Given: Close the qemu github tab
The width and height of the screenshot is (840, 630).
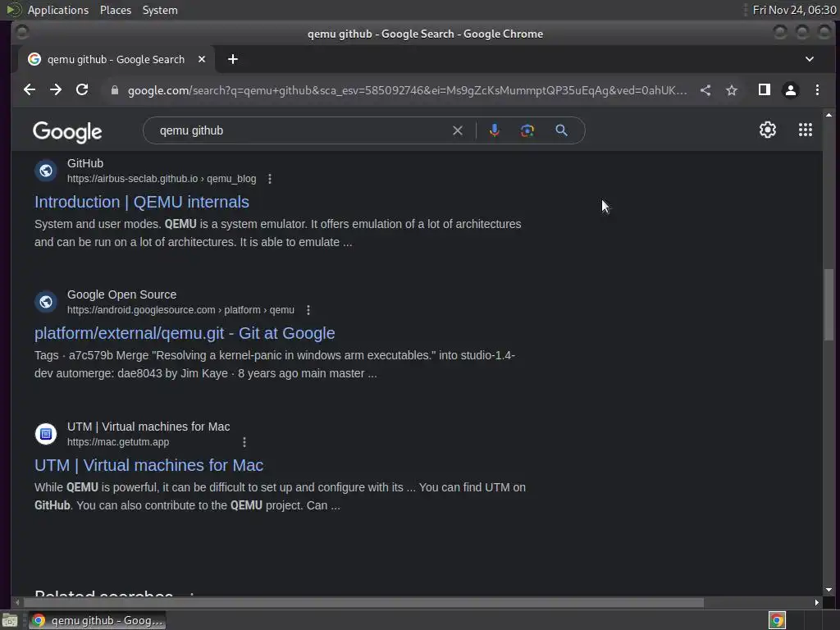Looking at the screenshot, I should [x=202, y=59].
